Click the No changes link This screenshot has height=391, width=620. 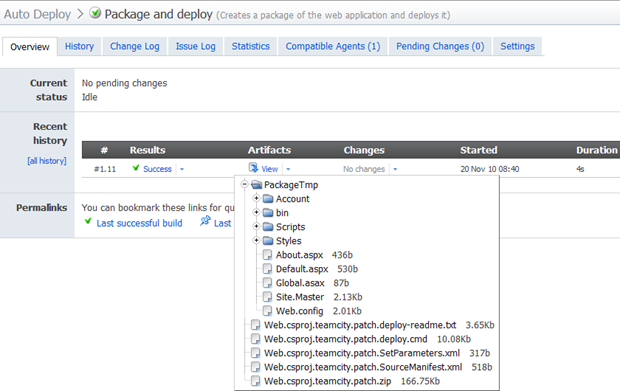pos(364,169)
